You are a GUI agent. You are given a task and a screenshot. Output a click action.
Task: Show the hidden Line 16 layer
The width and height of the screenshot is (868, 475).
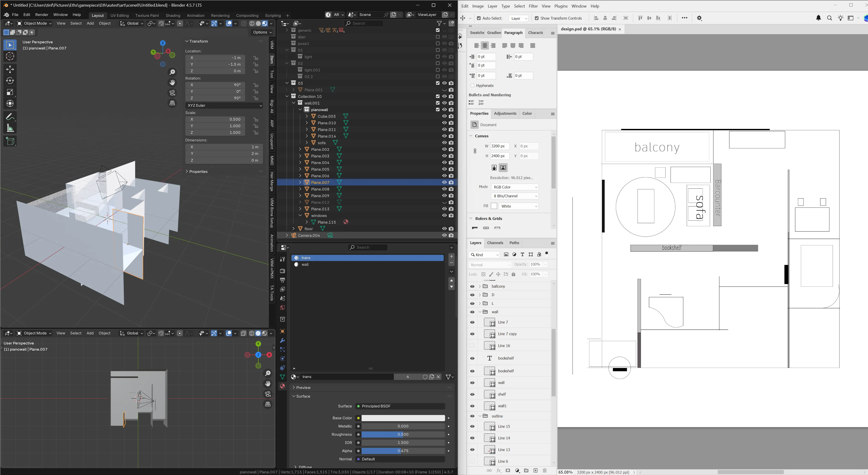coord(472,346)
